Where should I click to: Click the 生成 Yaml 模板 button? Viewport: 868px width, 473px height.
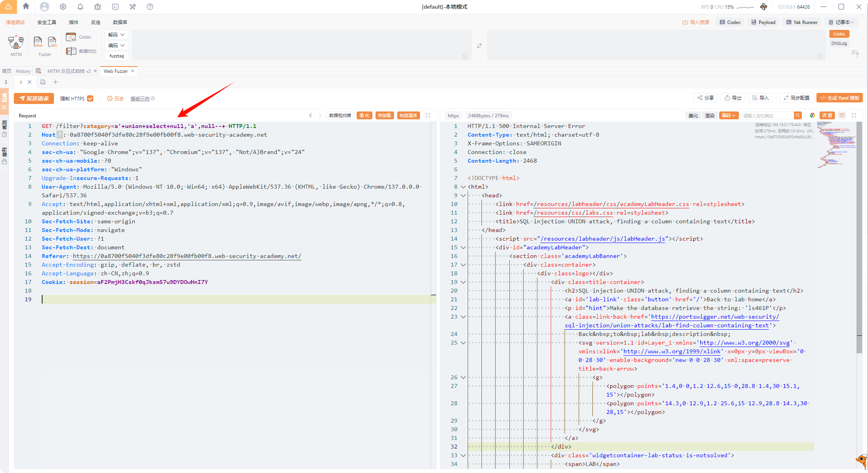(x=839, y=98)
